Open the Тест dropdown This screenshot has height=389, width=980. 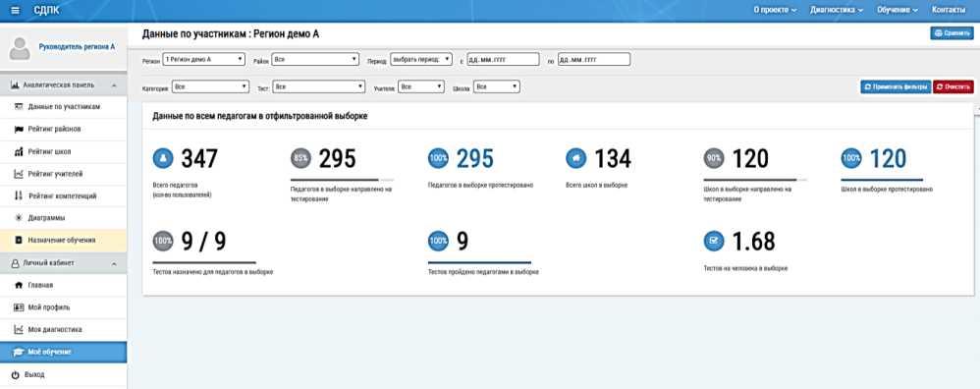(319, 86)
